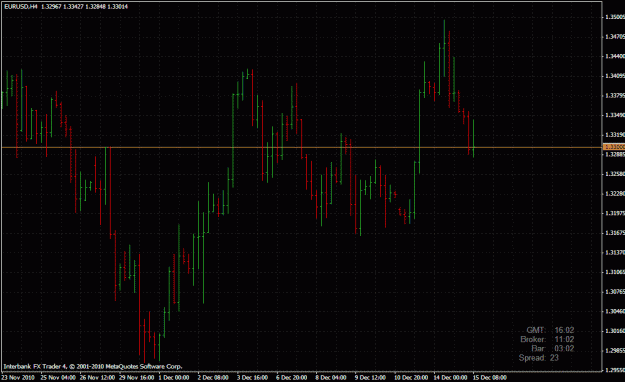Click the 1.2985 price axis label

point(615,351)
